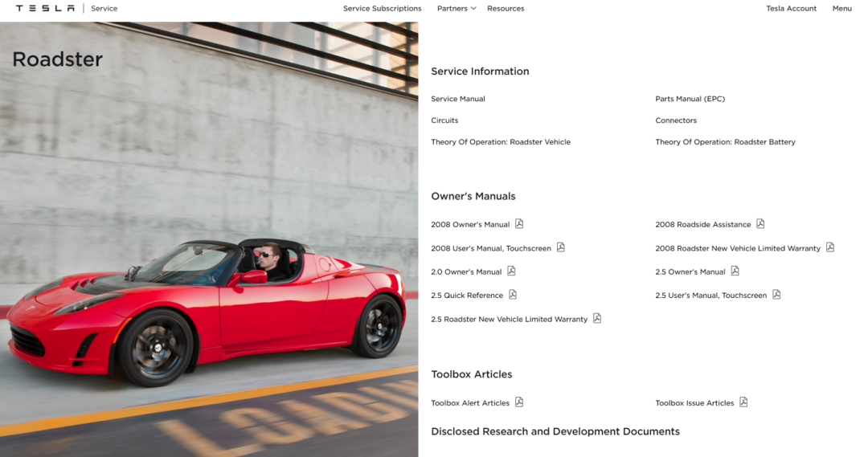Open Service Subscriptions in top navigation
868x457 pixels.
point(382,8)
